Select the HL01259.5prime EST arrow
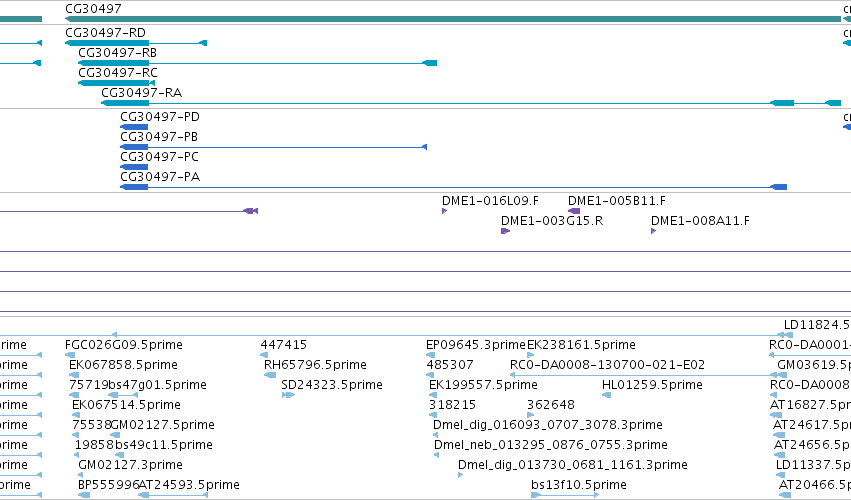Viewport: 851px width, 500px height. [607, 395]
